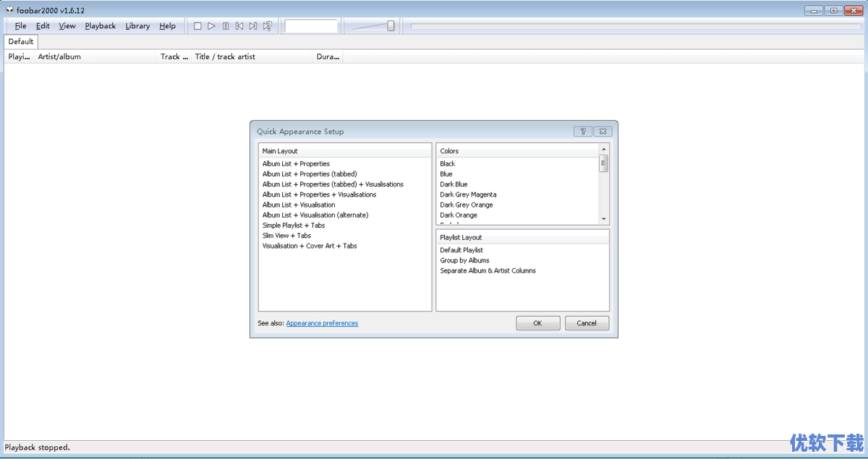
Task: Open the Library menu
Action: [x=137, y=26]
